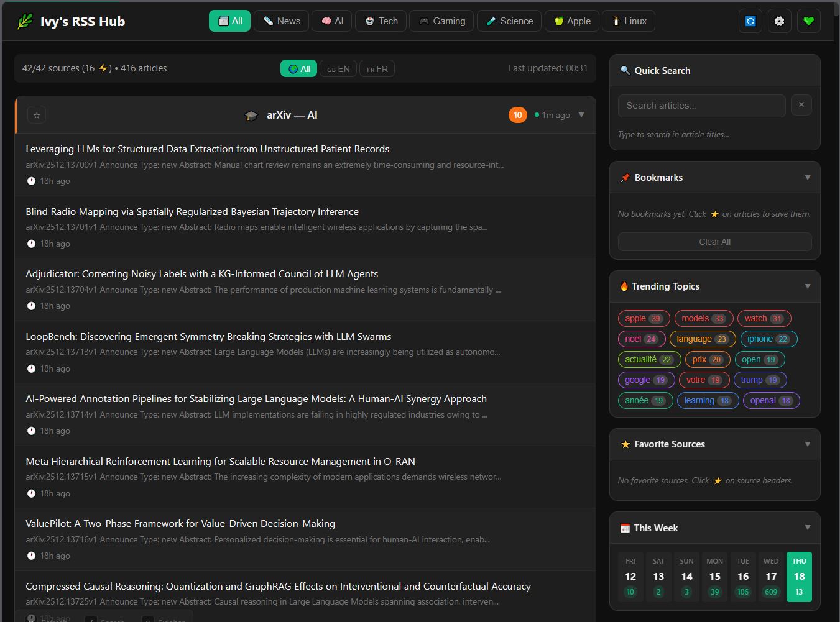The image size is (840, 622).
Task: Select WED 17 in This Week
Action: pyautogui.click(x=771, y=577)
